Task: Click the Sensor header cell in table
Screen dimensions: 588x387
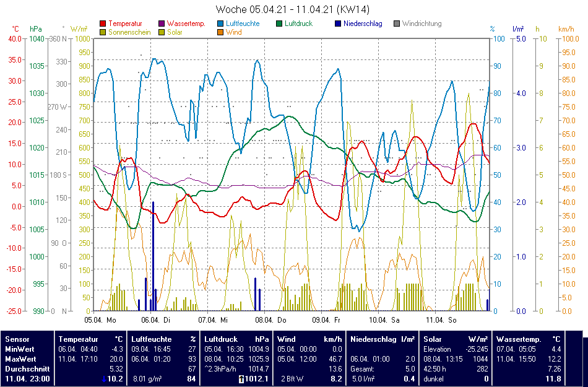Action: pyautogui.click(x=17, y=339)
